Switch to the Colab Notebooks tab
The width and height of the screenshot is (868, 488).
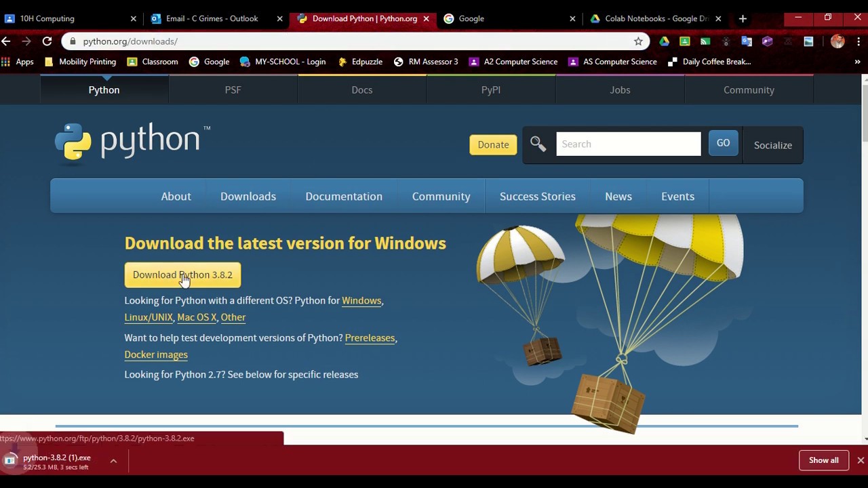pyautogui.click(x=656, y=18)
